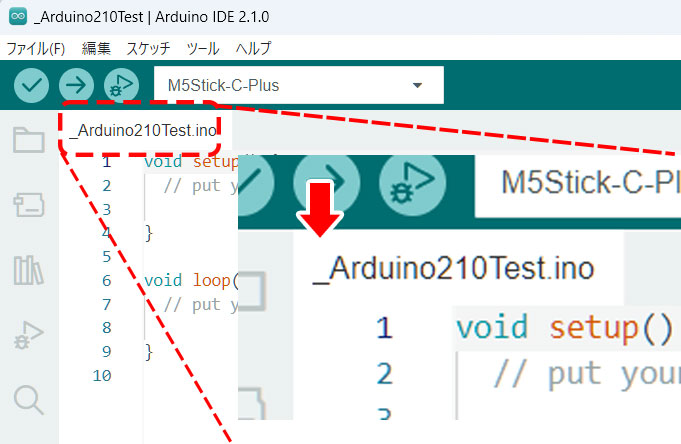Screen dimensions: 681x444
Task: Open the Library Manager books icon
Action: tap(29, 270)
